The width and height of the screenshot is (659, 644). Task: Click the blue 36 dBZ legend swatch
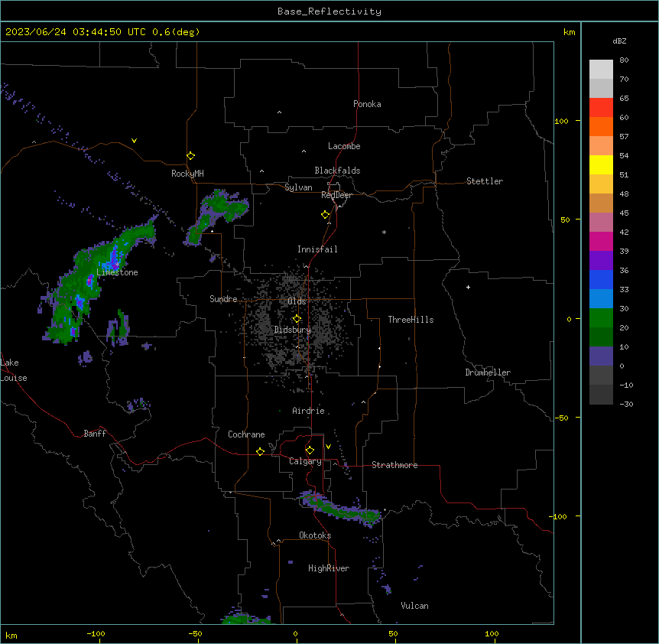coord(601,279)
